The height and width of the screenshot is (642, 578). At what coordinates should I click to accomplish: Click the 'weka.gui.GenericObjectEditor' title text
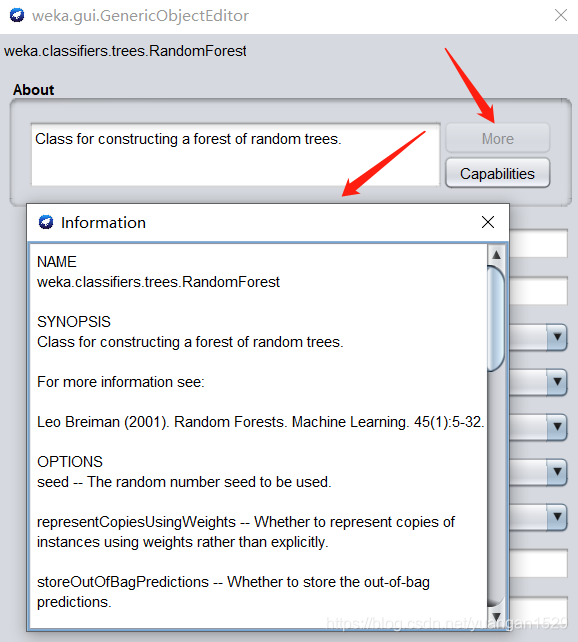[140, 16]
